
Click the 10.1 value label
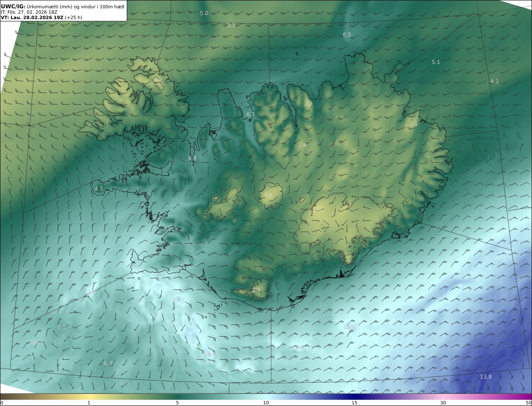click(x=90, y=292)
